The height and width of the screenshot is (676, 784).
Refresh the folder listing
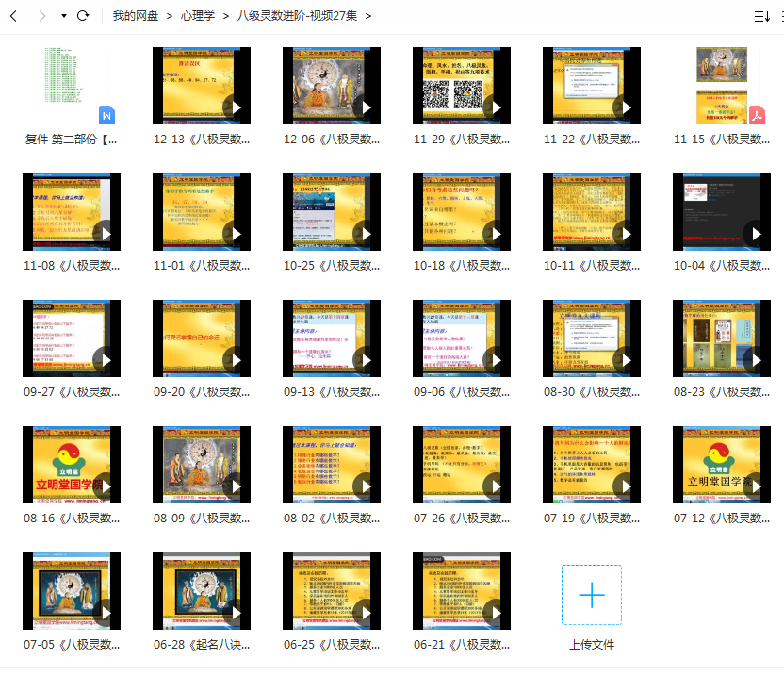pos(83,15)
